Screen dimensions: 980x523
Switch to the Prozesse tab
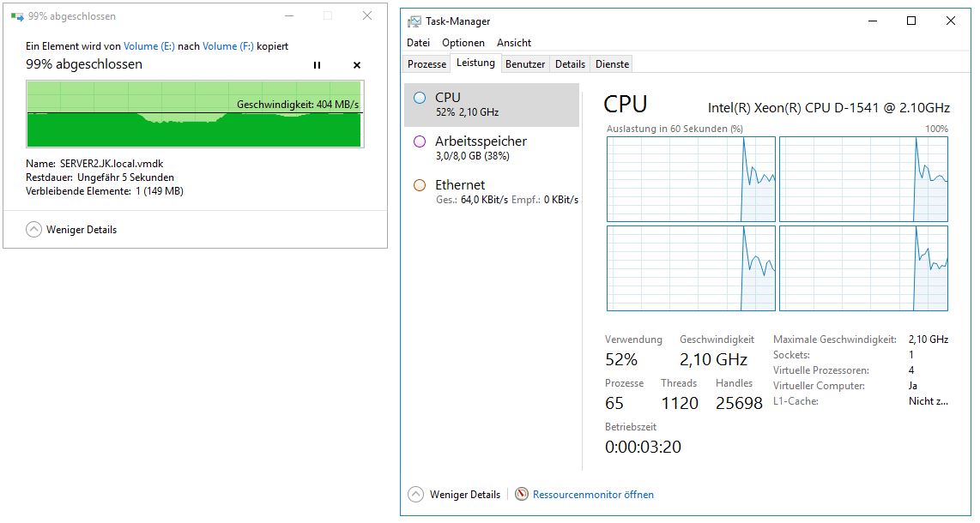426,64
